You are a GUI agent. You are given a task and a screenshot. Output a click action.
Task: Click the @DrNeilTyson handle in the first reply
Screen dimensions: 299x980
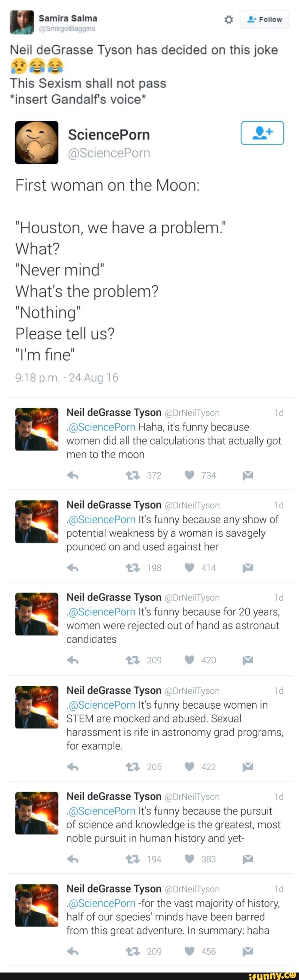(x=192, y=413)
